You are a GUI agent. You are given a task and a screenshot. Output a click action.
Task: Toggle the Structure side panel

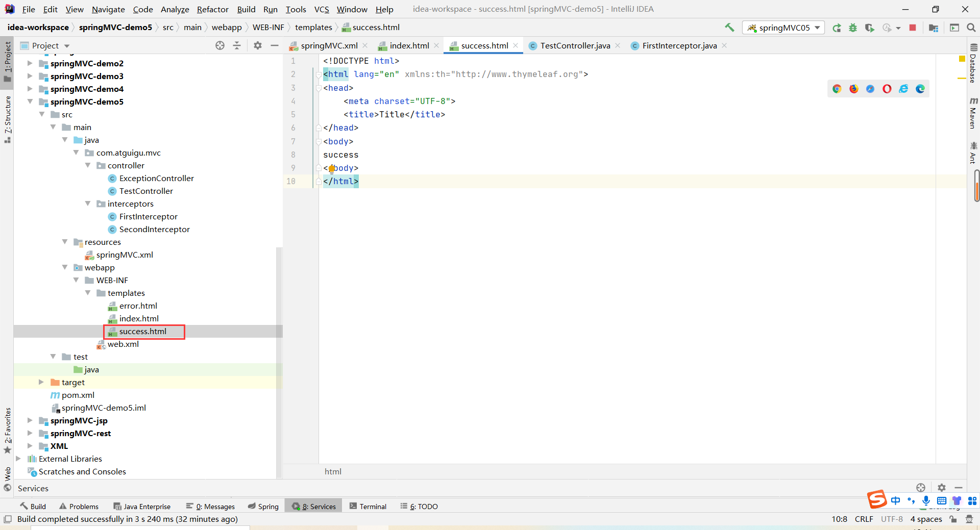[x=7, y=119]
